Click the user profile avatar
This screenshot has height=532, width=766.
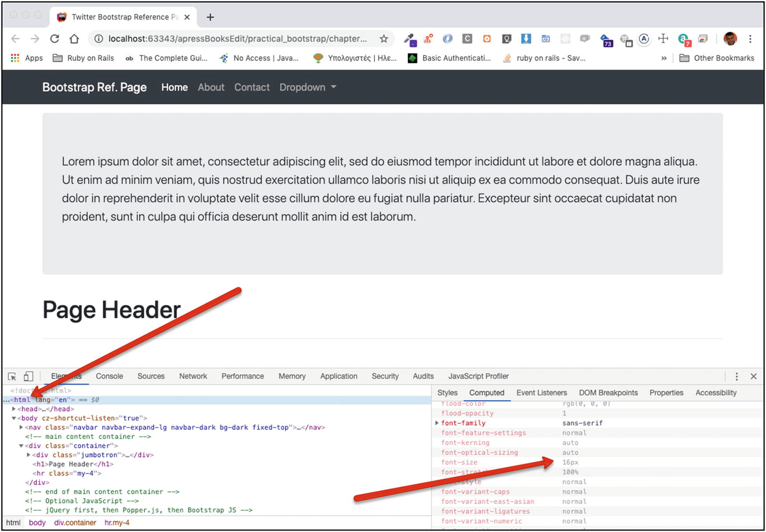pos(730,39)
